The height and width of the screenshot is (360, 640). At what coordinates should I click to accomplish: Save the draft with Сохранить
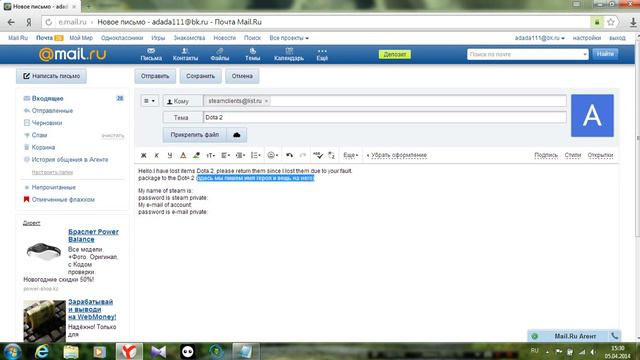(200, 76)
